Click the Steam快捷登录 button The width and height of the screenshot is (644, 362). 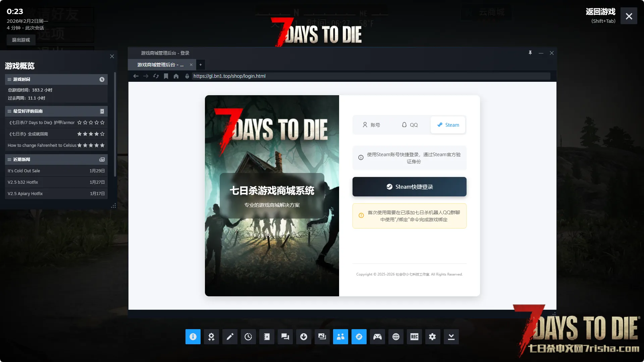[409, 187]
